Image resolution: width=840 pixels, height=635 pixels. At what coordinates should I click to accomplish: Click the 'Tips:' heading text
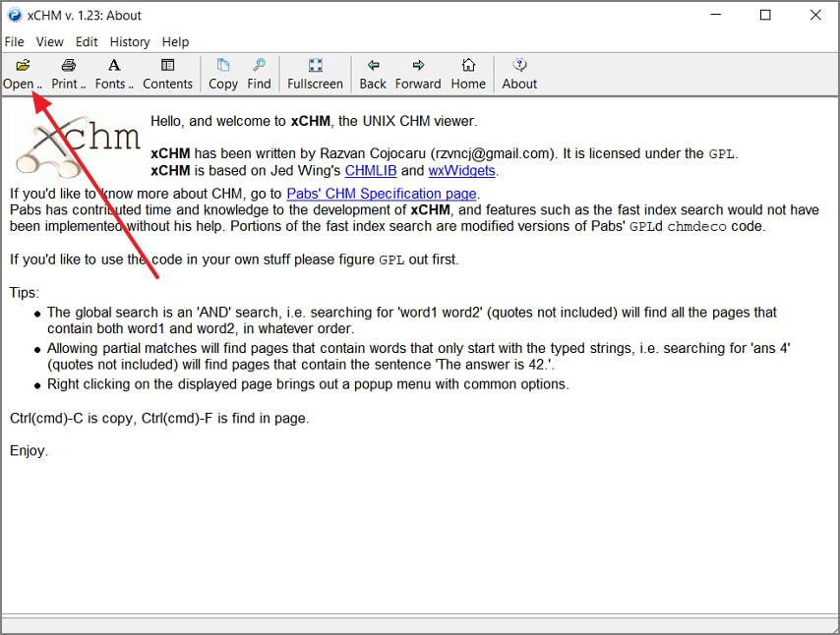point(25,293)
